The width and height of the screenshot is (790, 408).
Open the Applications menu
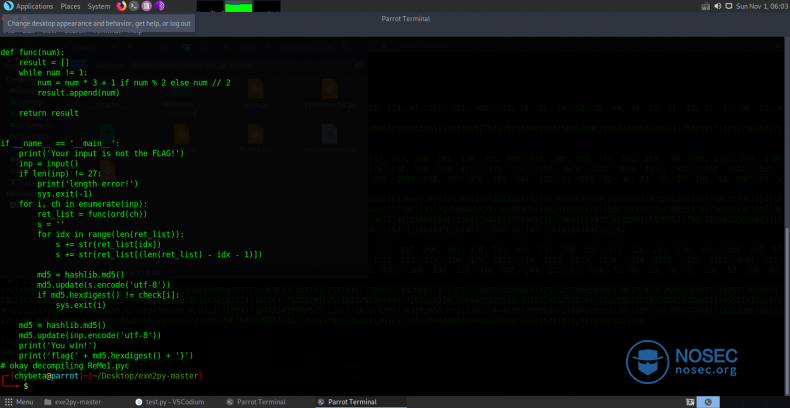tap(34, 7)
